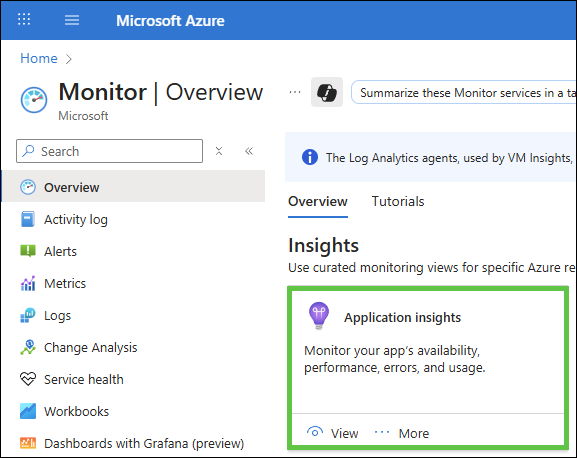Collapse the sidebar with the double chevron
This screenshot has height=458, width=577.
pos(249,151)
